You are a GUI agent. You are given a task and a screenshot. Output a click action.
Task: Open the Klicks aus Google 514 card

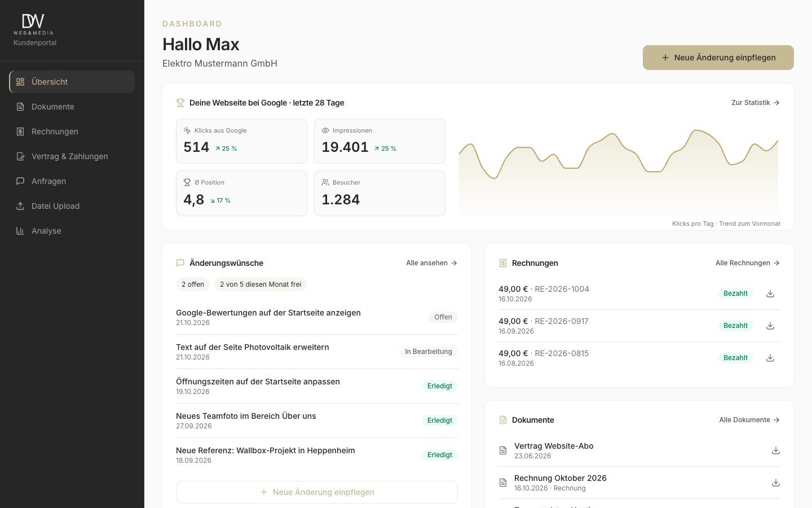point(241,141)
